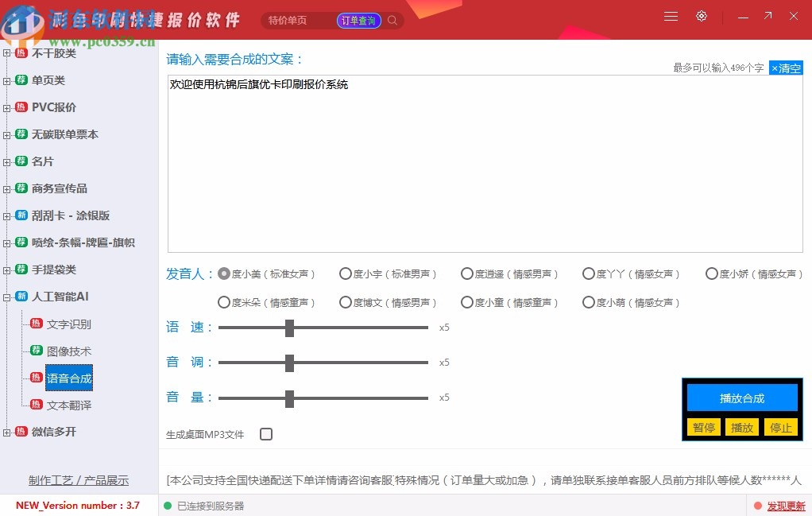Click the red alert dot near 发现更新
812x516 pixels.
coord(757,506)
